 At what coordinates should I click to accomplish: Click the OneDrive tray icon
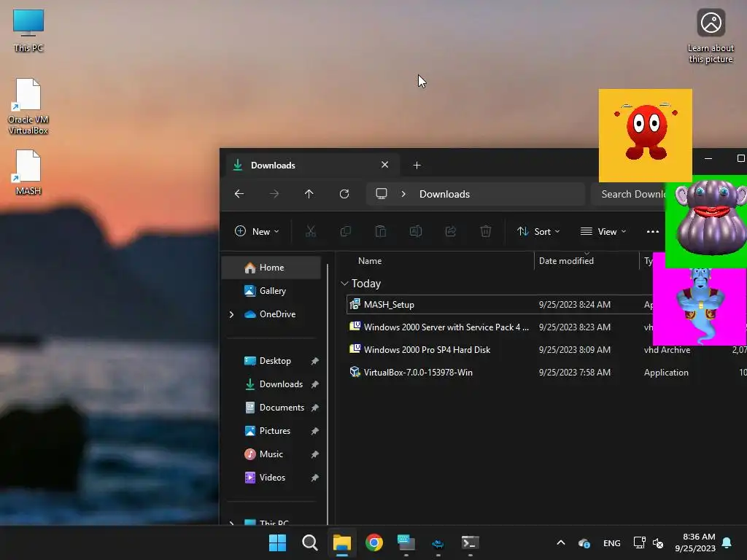coord(584,542)
